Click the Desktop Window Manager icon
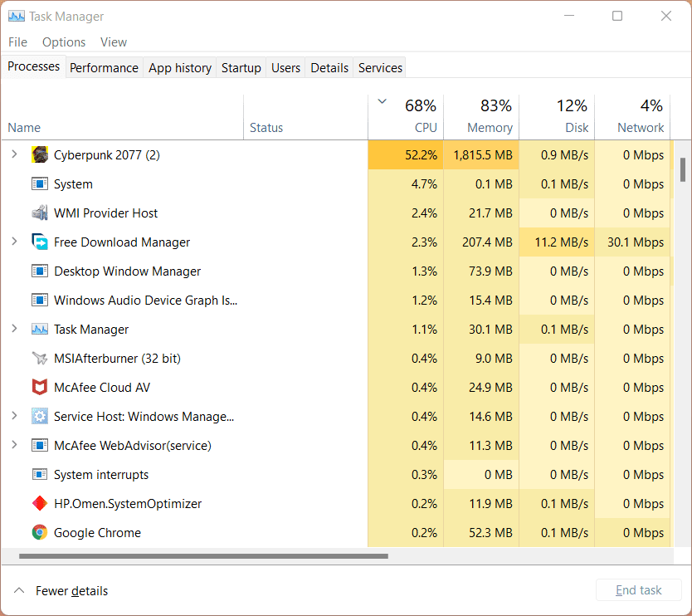The height and width of the screenshot is (616, 692). 40,271
